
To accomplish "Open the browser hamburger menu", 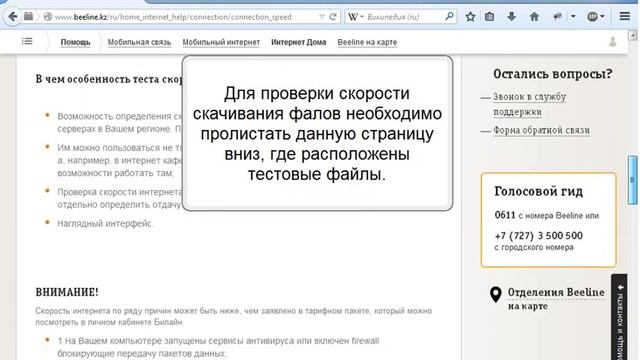I will pos(624,16).
